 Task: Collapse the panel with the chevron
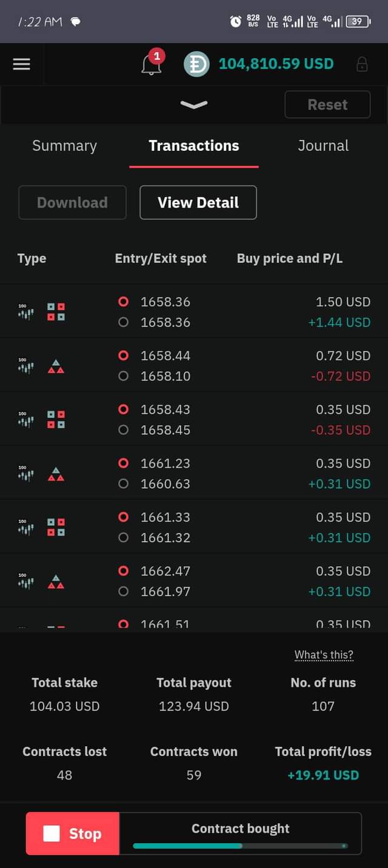pos(194,105)
